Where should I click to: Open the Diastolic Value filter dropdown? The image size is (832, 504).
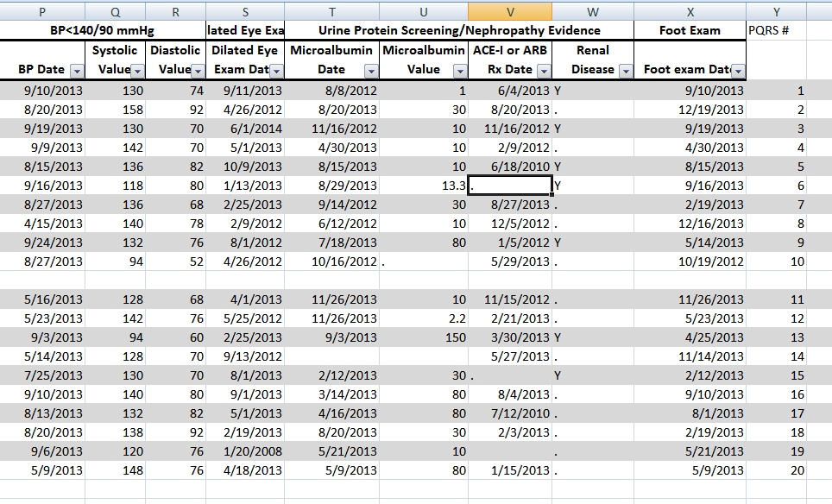[198, 71]
